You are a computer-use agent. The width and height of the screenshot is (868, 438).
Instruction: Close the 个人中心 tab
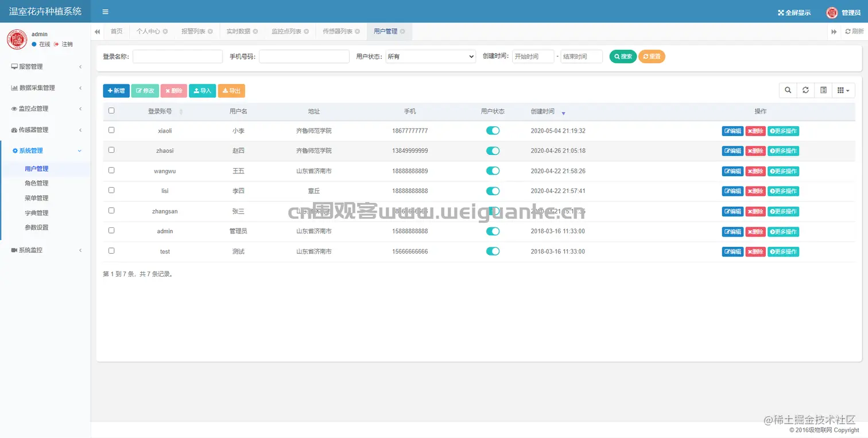165,32
